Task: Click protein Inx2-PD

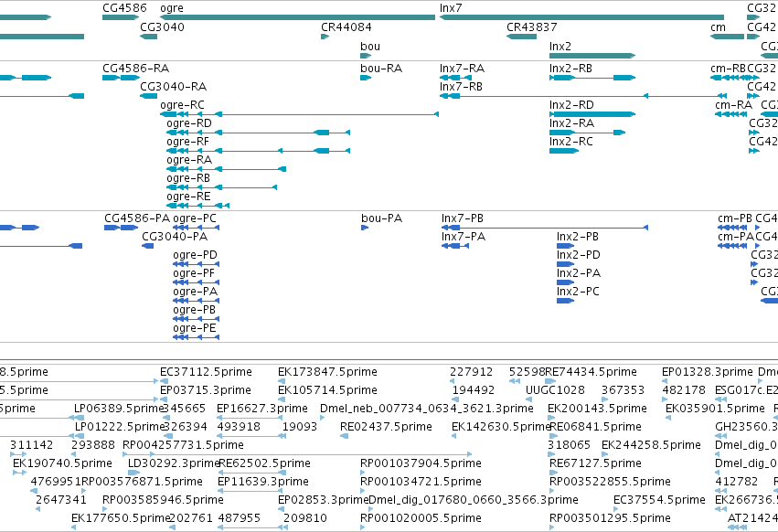Action: pyautogui.click(x=566, y=264)
